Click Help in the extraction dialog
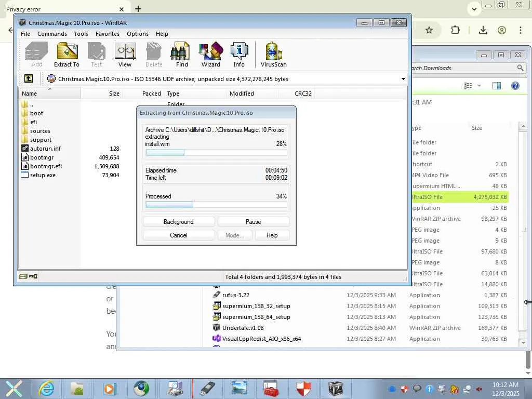The height and width of the screenshot is (399, 532). (272, 235)
